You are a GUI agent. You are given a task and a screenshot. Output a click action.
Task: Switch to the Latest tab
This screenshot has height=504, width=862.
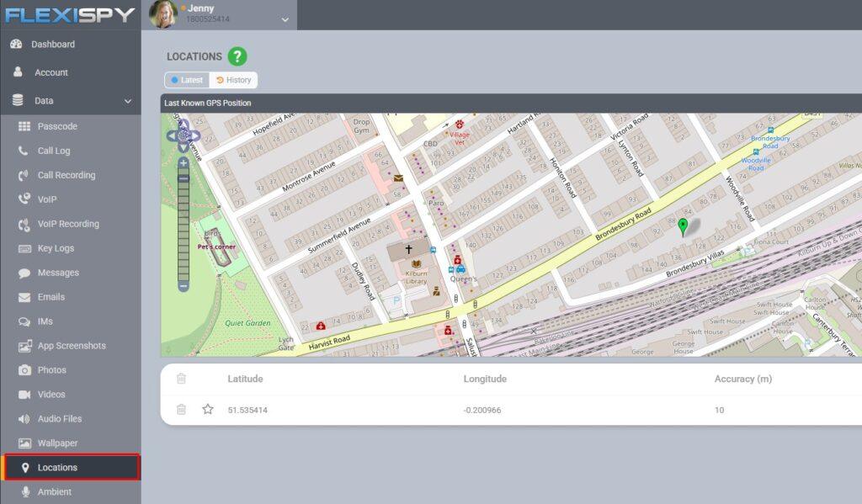click(187, 80)
